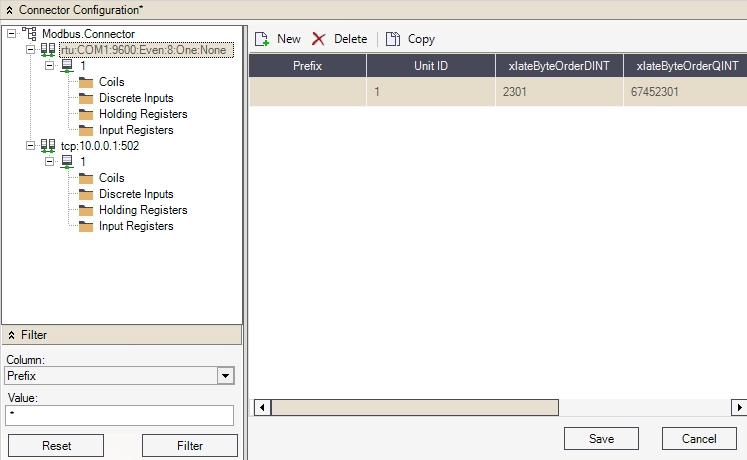Collapse the Filter panel header
Viewport: 747px width, 460px height.
click(11, 335)
